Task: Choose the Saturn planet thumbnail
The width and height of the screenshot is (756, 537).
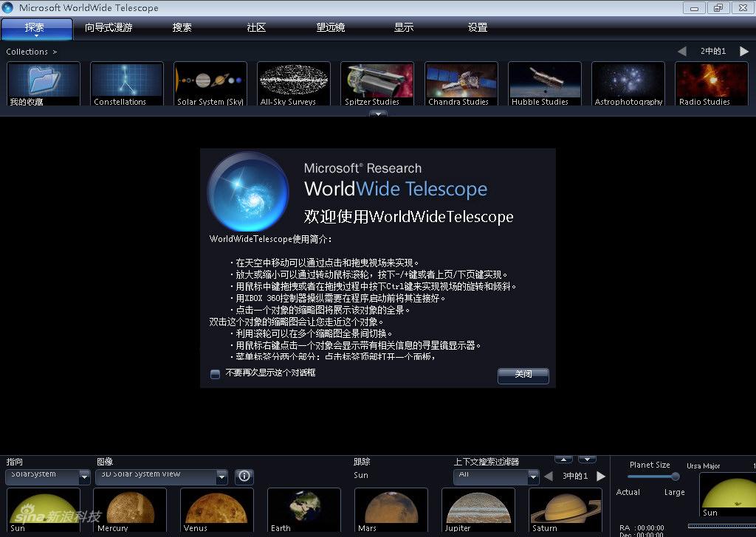Action: pos(565,509)
